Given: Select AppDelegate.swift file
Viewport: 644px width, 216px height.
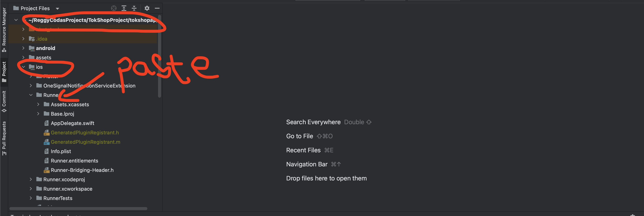Looking at the screenshot, I should point(72,123).
